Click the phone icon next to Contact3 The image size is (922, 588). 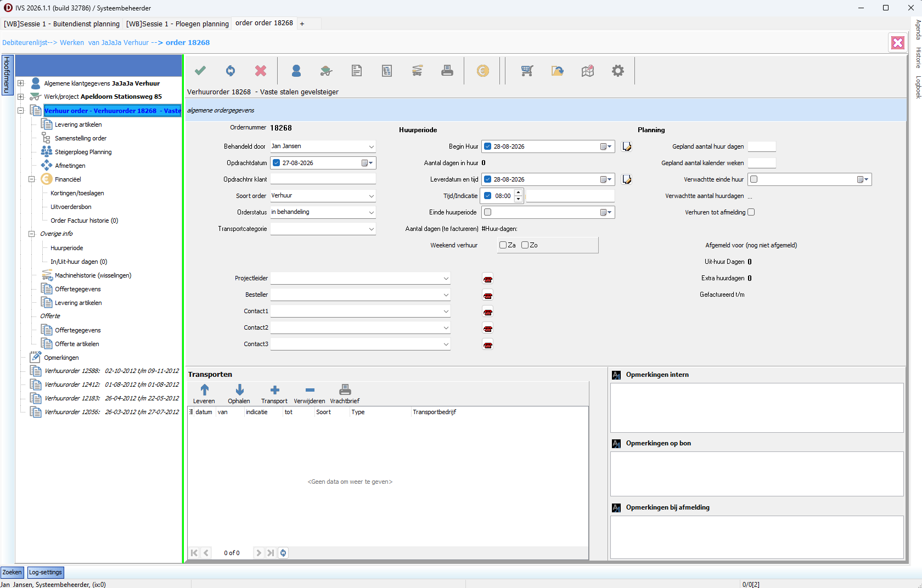(487, 344)
